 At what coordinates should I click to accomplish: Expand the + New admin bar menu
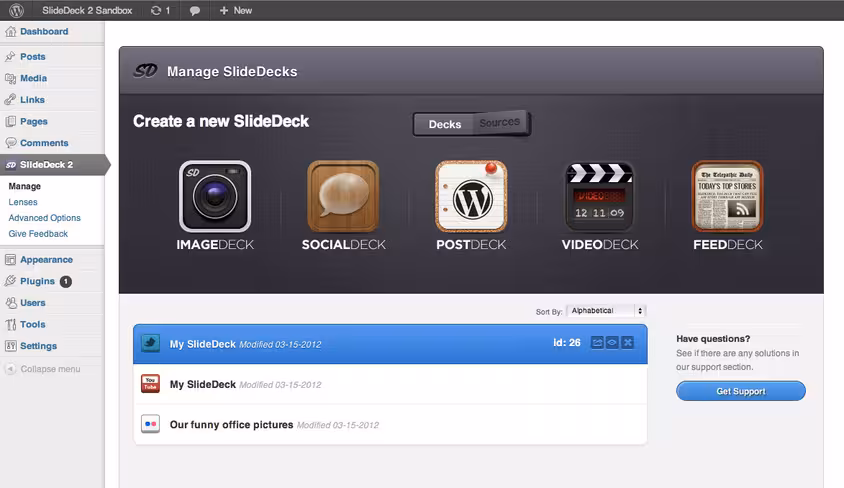click(x=236, y=10)
